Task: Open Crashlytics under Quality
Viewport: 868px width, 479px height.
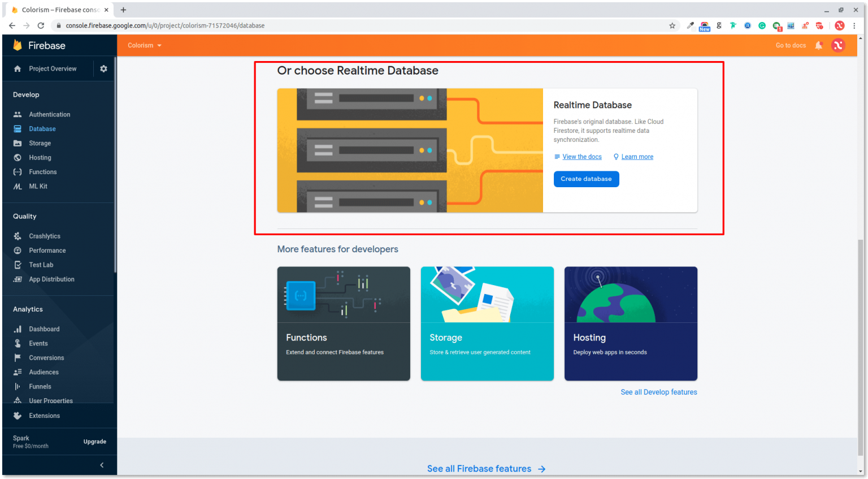Action: click(45, 236)
